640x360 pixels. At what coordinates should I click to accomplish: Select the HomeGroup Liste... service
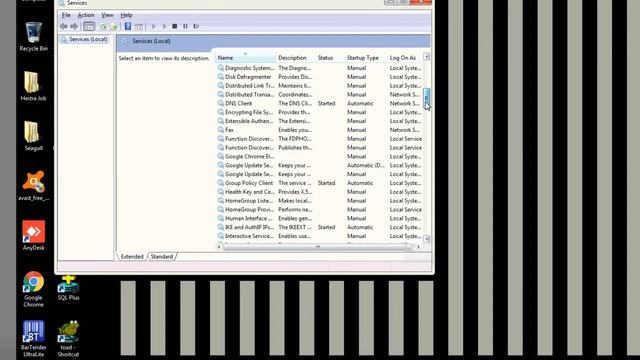tap(320, 201)
